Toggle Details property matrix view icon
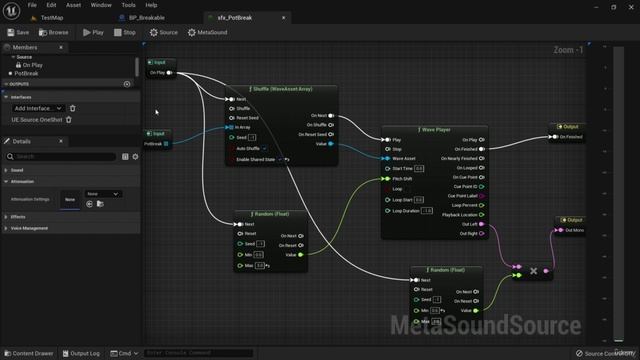Viewport: 640px width, 360px height. [x=125, y=156]
